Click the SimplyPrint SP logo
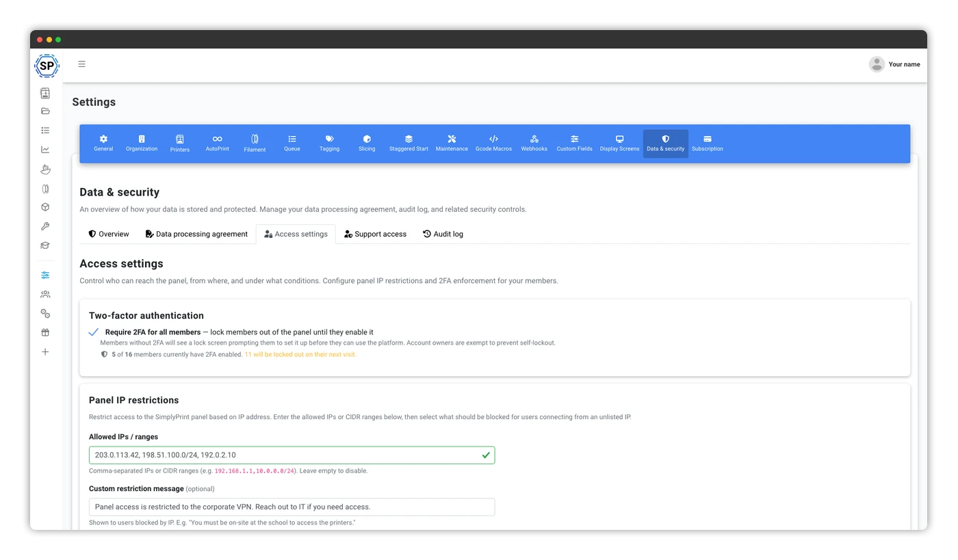Viewport: 958px width, 560px height. 47,66
